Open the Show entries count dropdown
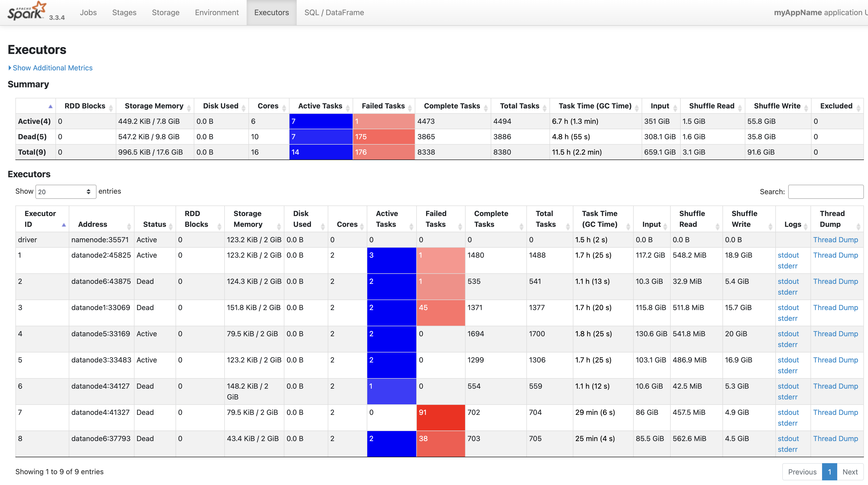Image resolution: width=868 pixels, height=485 pixels. click(65, 192)
